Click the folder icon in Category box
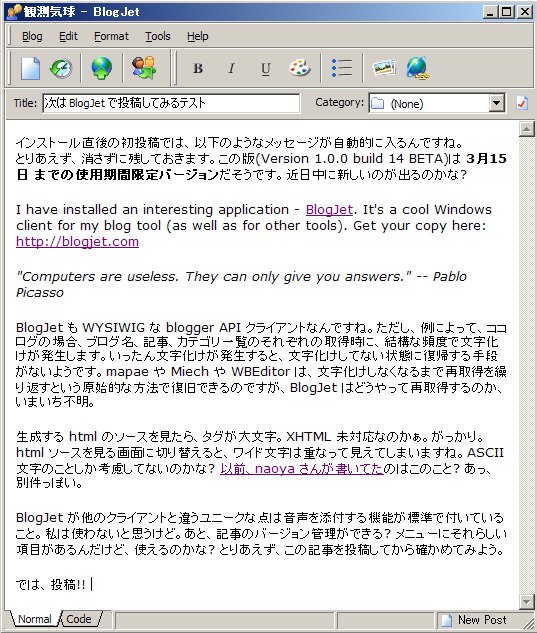The height and width of the screenshot is (633, 537). 378,103
